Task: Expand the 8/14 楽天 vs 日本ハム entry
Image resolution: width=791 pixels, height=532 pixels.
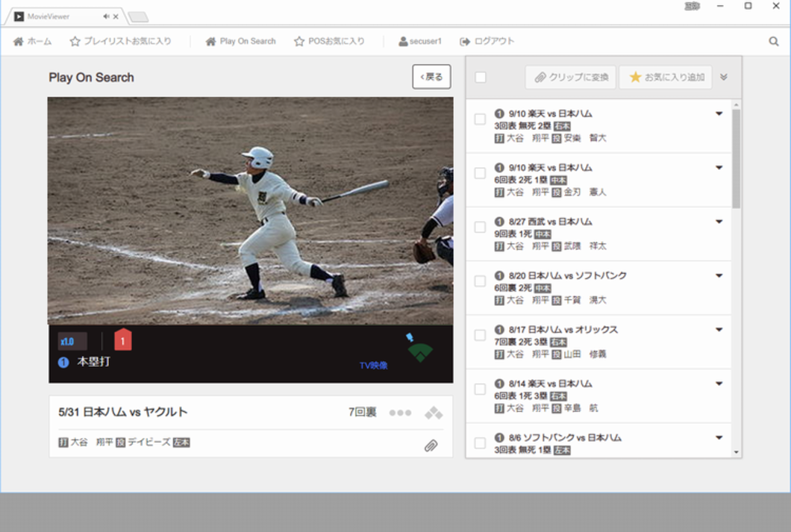Action: tap(719, 384)
